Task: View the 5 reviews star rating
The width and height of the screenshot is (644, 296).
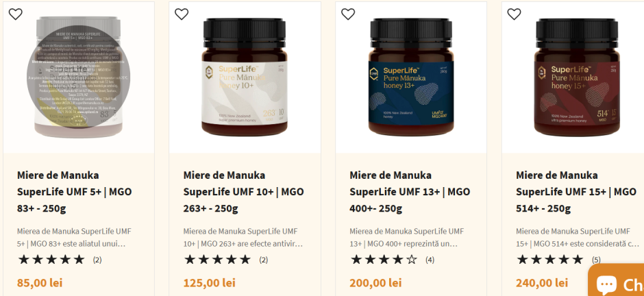Action: coord(558,260)
